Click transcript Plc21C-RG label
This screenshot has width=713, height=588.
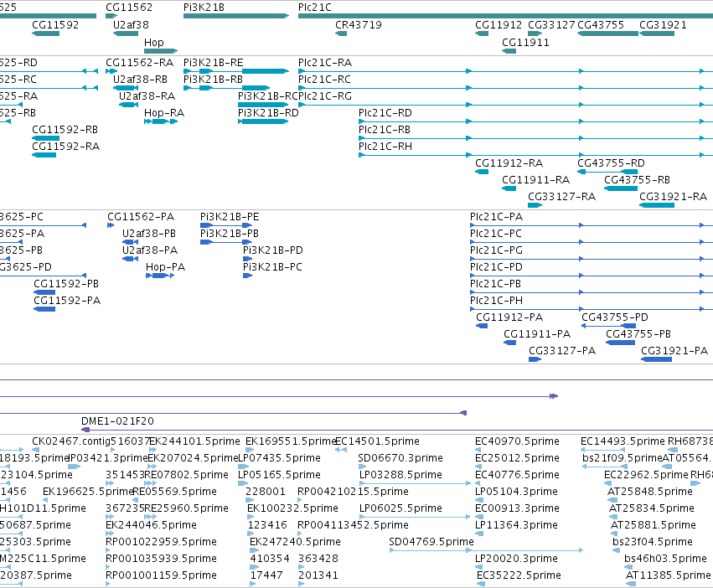325,96
